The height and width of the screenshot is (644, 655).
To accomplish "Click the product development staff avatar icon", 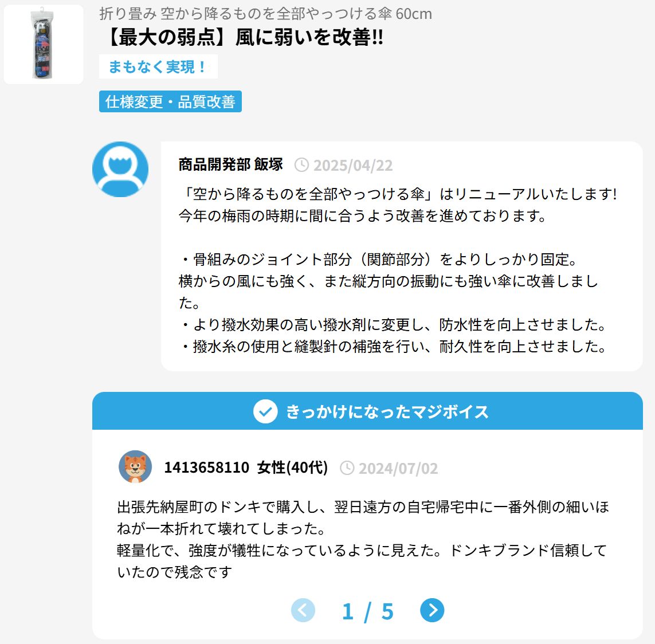I will click(120, 169).
